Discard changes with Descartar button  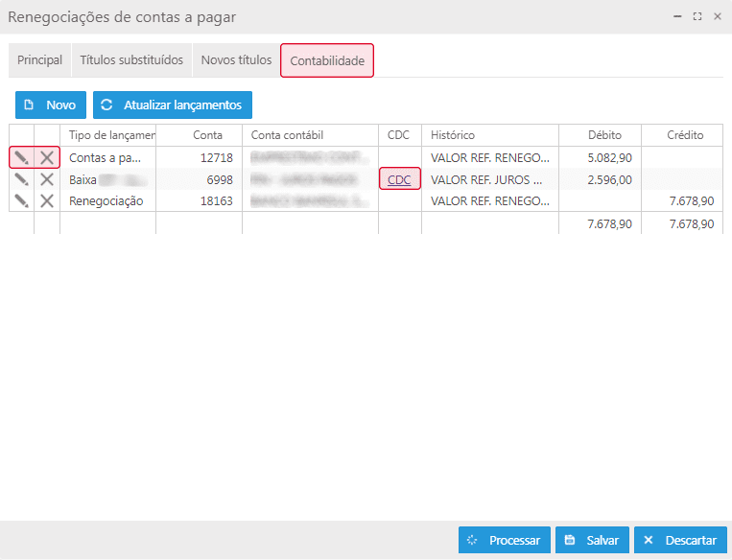[x=680, y=540]
